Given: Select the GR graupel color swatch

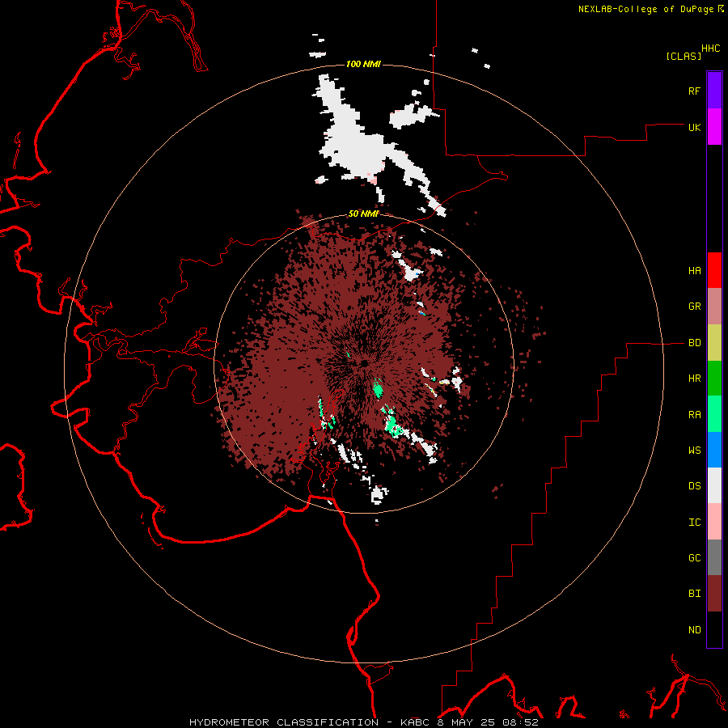Looking at the screenshot, I should (714, 307).
